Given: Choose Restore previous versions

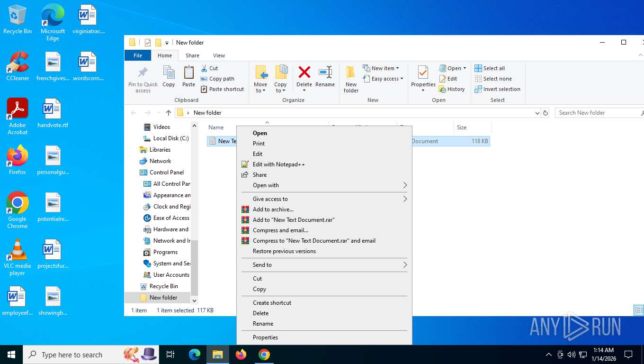Looking at the screenshot, I should tap(324, 251).
